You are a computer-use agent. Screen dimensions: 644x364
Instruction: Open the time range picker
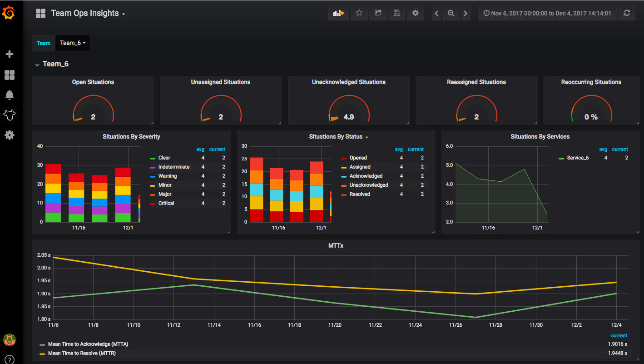pos(547,13)
